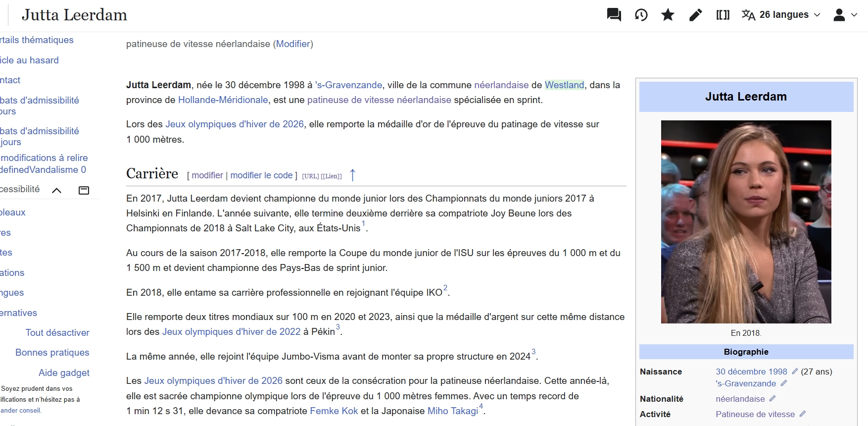Open 'Bonnes pratiques' sidebar item
Image resolution: width=868 pixels, height=426 pixels.
(52, 352)
